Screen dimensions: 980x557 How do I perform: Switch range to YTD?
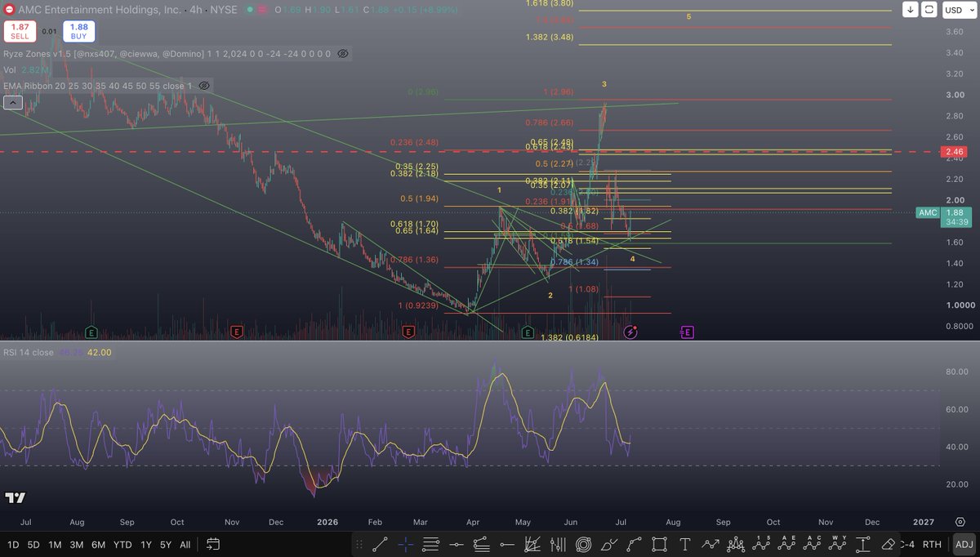tap(122, 544)
